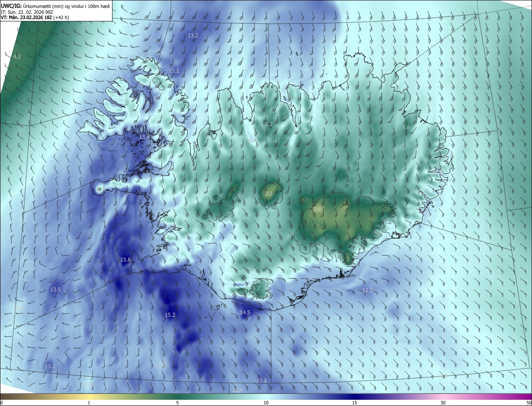Click the initial time line 'IT: Sun. 22. 02. 2026 00Z'
The image size is (532, 406).
pyautogui.click(x=27, y=12)
